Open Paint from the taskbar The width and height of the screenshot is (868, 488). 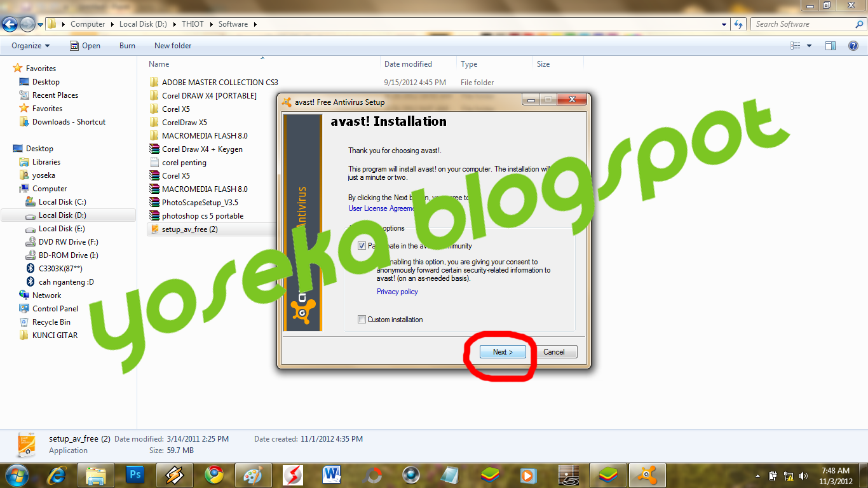[x=253, y=475]
